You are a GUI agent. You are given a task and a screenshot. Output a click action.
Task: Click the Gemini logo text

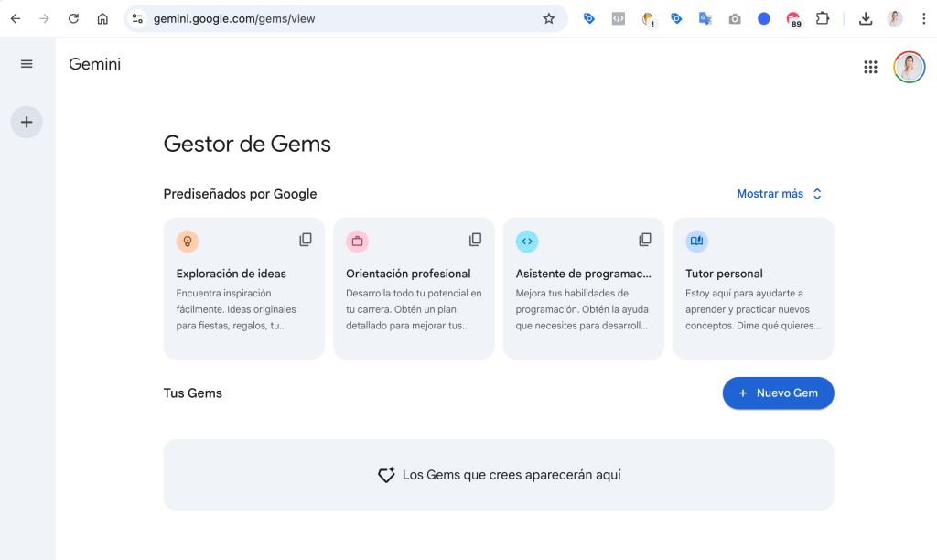pyautogui.click(x=94, y=64)
